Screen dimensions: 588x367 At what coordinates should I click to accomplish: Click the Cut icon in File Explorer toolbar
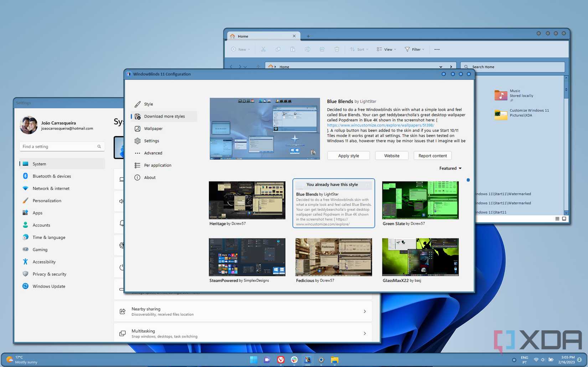pos(263,49)
